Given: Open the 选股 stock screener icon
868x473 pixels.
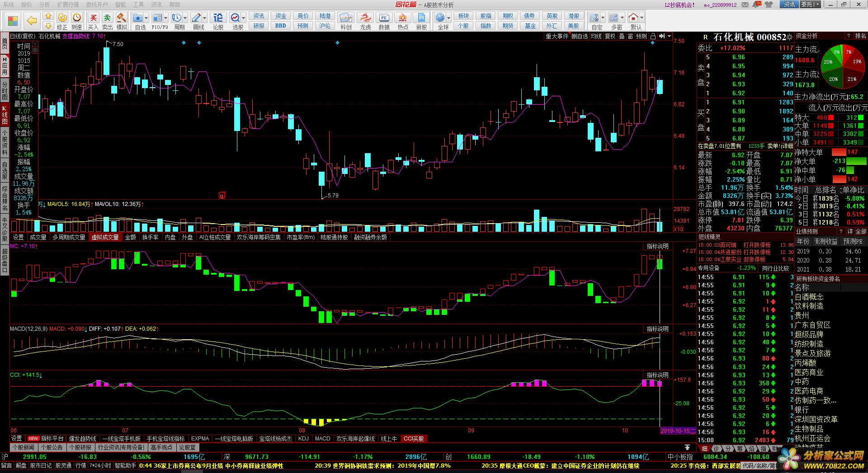Looking at the screenshot, I should coord(235,18).
